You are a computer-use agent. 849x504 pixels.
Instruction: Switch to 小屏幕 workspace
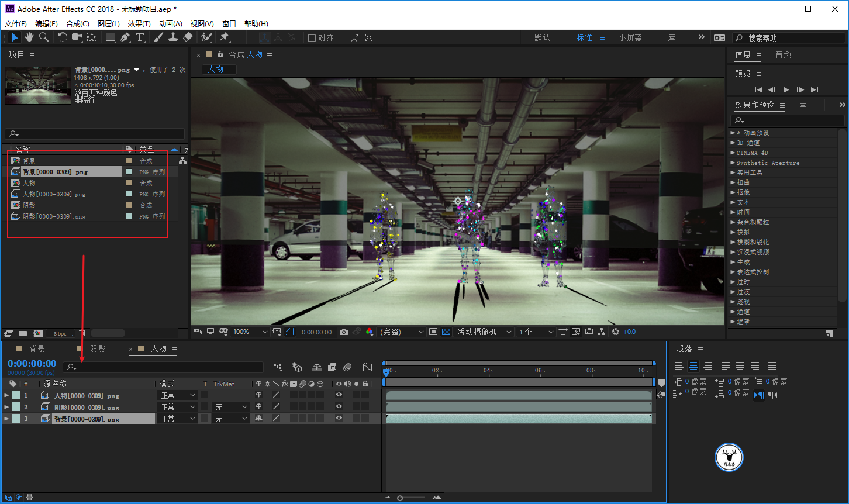[630, 37]
